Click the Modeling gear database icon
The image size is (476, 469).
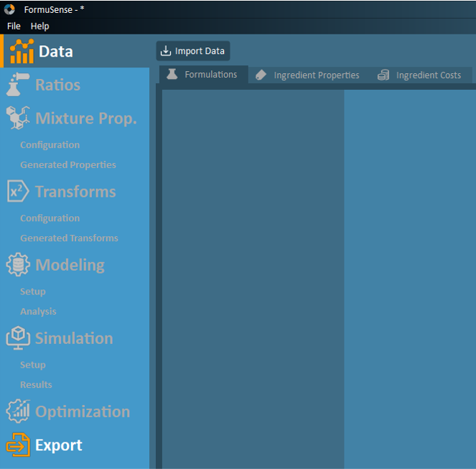coord(18,264)
